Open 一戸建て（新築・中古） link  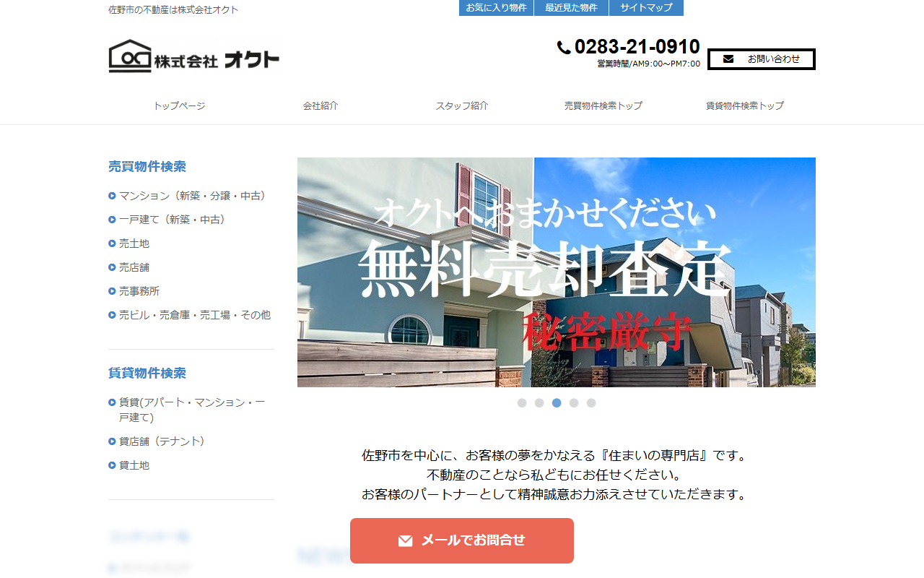point(175,220)
